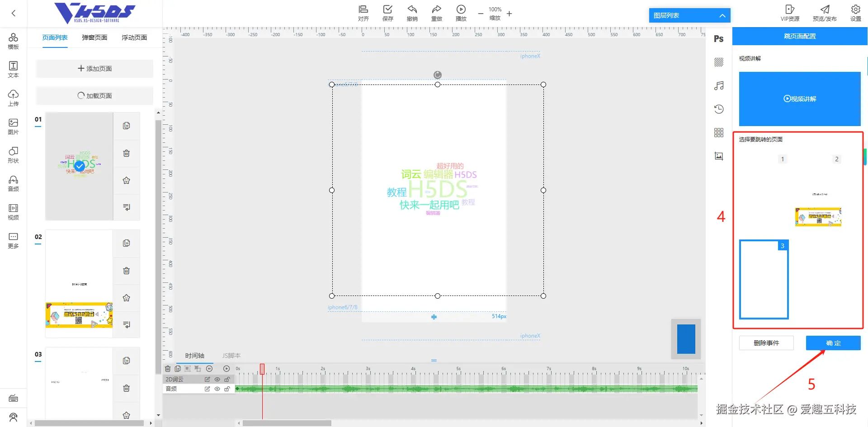Select page 02 thumbnail in page list
Viewport: 868px width, 427px height.
coord(79,284)
